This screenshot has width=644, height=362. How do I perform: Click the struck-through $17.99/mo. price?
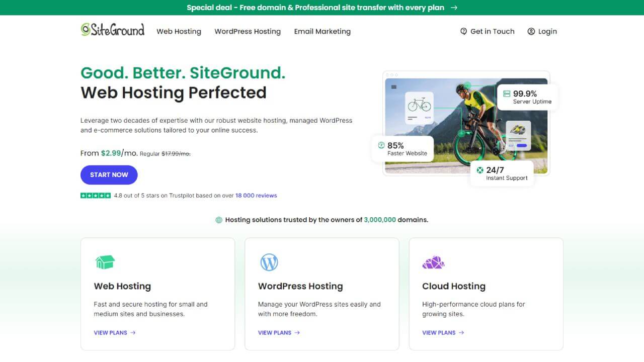click(176, 154)
